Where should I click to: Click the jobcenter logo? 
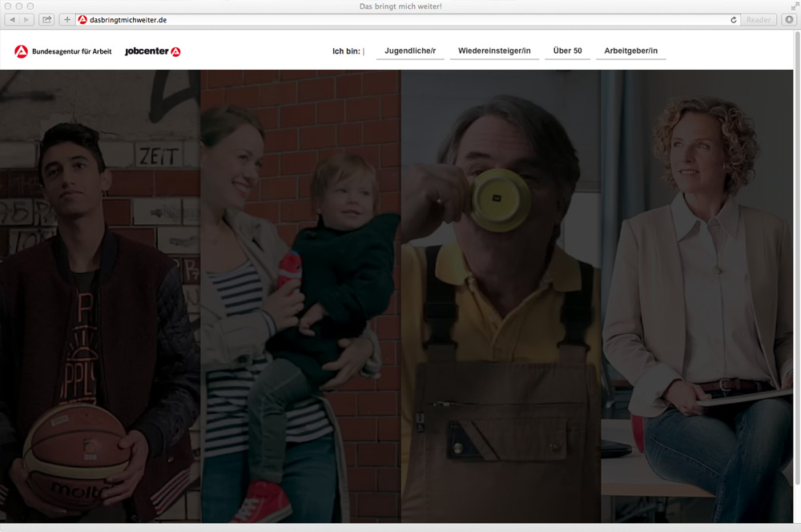(152, 51)
